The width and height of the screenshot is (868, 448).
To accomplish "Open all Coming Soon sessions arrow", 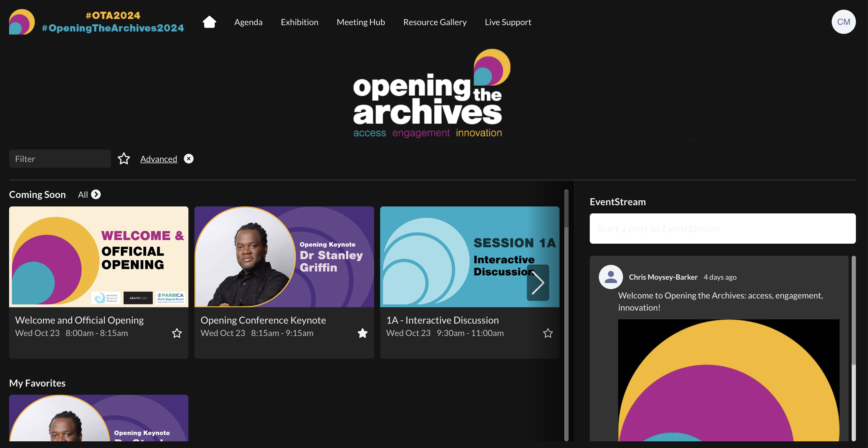I will [x=96, y=195].
